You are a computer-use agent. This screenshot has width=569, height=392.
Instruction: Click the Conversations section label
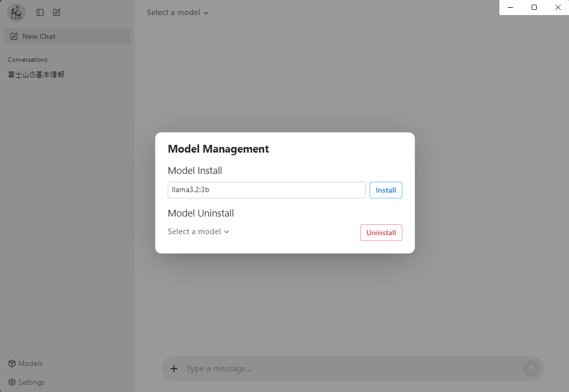pos(28,60)
